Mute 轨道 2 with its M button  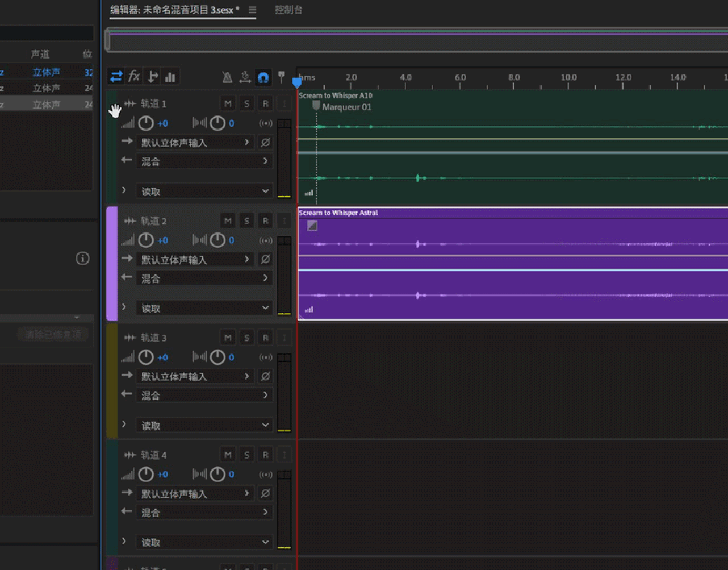click(x=228, y=220)
